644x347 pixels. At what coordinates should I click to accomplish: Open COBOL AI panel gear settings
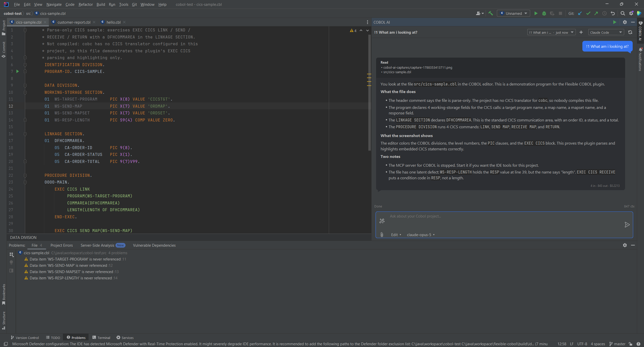[625, 22]
